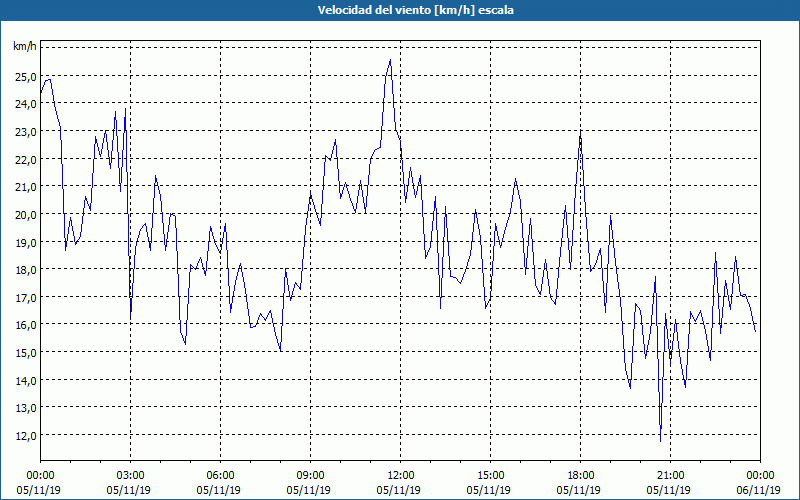Pick the "20,0" y-axis label
The image size is (800, 500).
click(26, 215)
